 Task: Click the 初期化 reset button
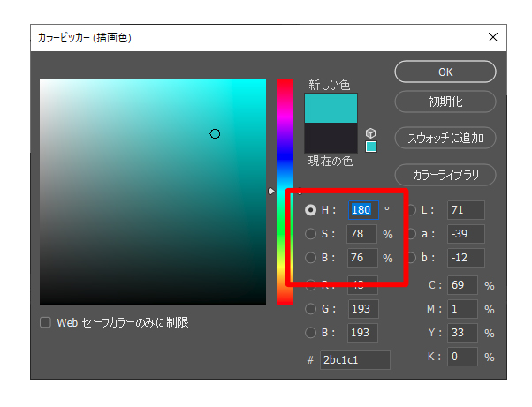point(445,102)
